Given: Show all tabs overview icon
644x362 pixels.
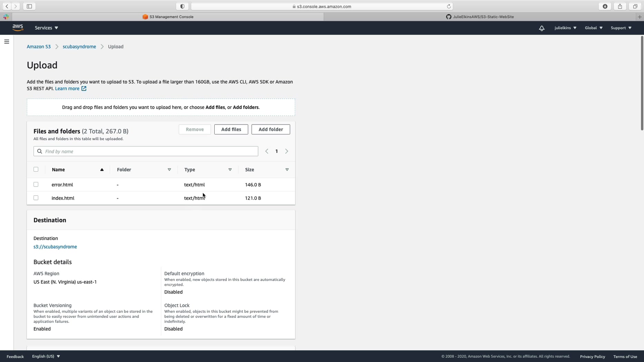Looking at the screenshot, I should click(x=635, y=6).
